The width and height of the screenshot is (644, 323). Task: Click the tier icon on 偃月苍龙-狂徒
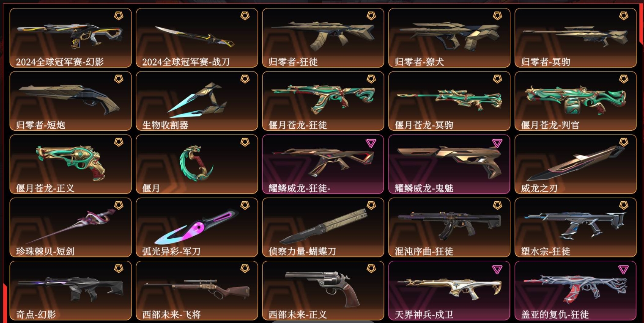coord(371,79)
